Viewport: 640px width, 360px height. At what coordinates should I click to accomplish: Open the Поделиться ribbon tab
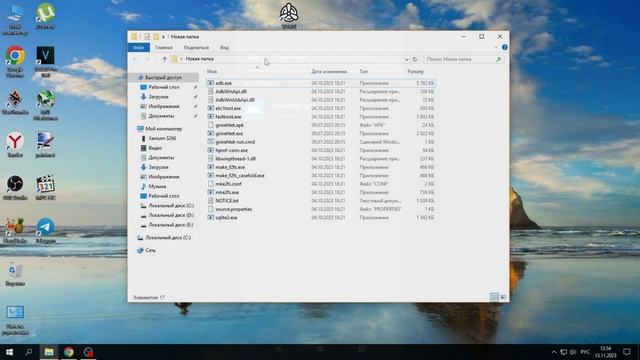[x=196, y=47]
